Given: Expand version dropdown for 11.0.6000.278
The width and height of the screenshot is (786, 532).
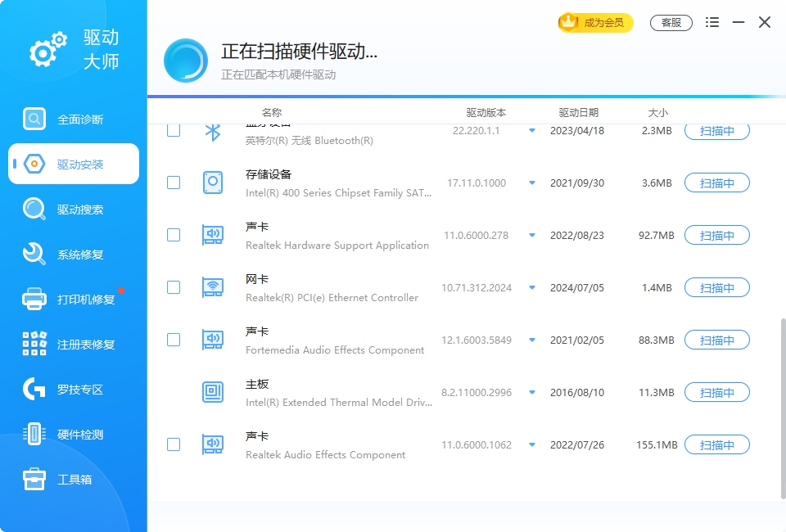Looking at the screenshot, I should coord(532,235).
